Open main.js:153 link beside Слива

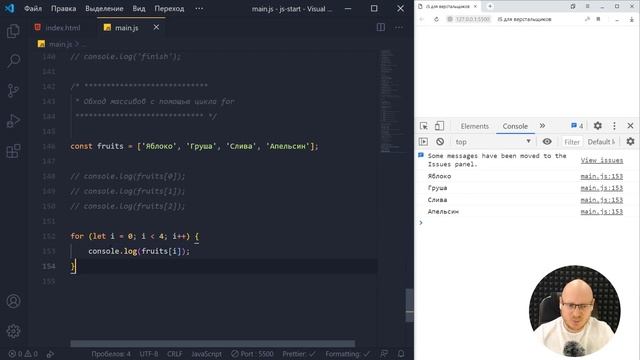click(x=602, y=200)
